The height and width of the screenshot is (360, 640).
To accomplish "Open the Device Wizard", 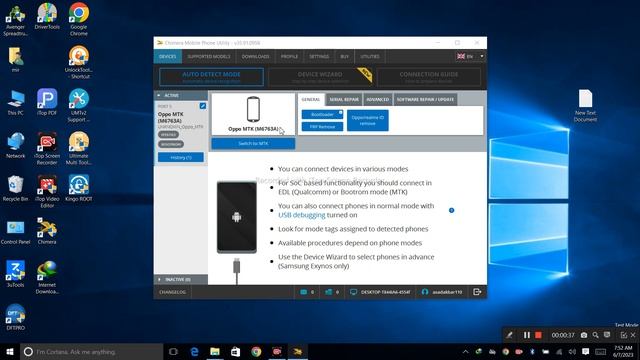I will 320,77.
